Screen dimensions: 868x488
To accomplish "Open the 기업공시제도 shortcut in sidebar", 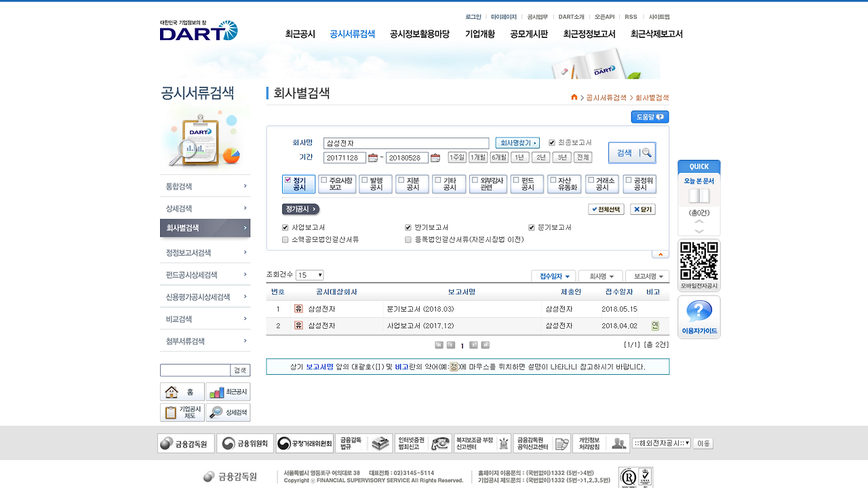I will [x=182, y=412].
